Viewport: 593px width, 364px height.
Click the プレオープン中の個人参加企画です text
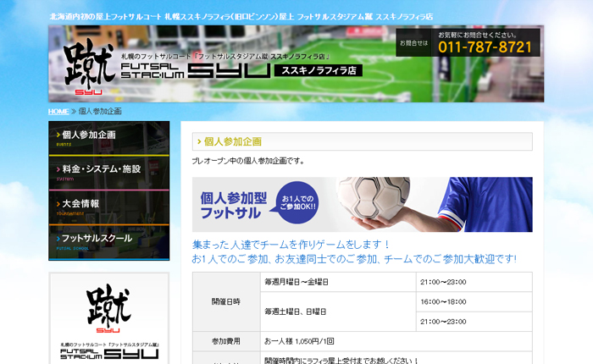coord(248,161)
